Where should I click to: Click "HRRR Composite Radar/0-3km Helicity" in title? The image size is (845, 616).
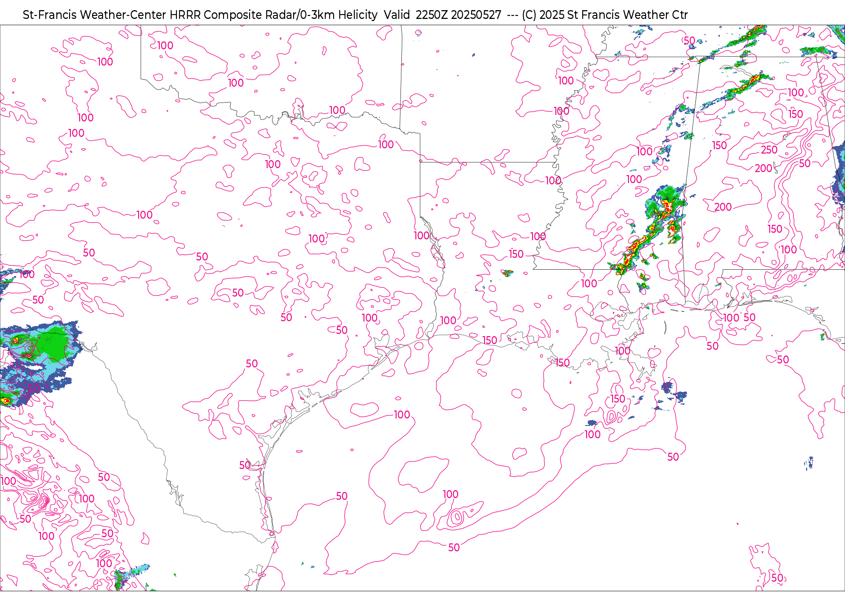point(274,15)
